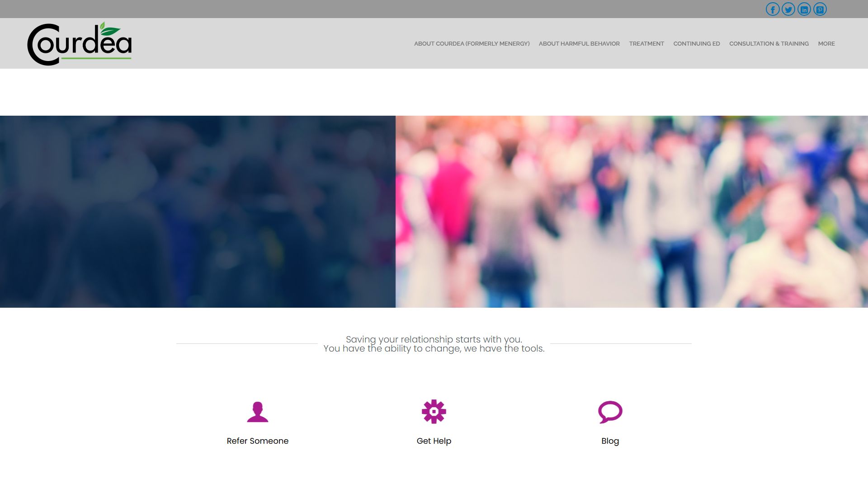
Task: Click the purple speech bubble icon
Action: tap(610, 412)
